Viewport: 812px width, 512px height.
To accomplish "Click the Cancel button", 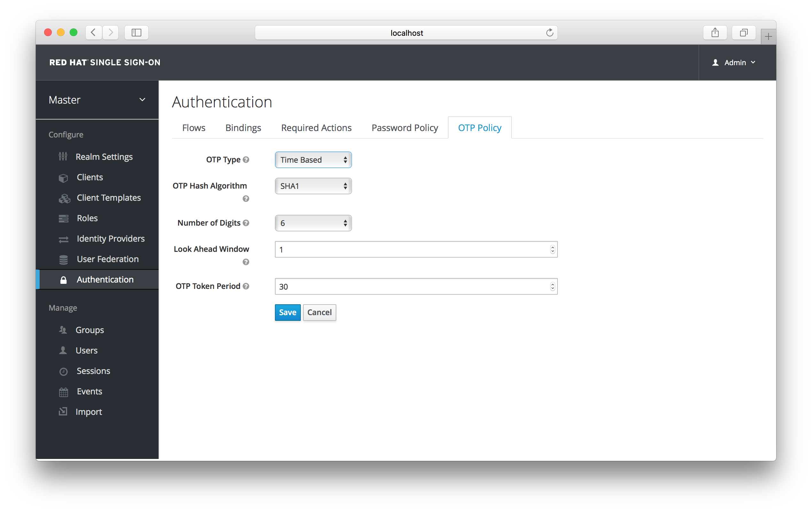I will (319, 312).
